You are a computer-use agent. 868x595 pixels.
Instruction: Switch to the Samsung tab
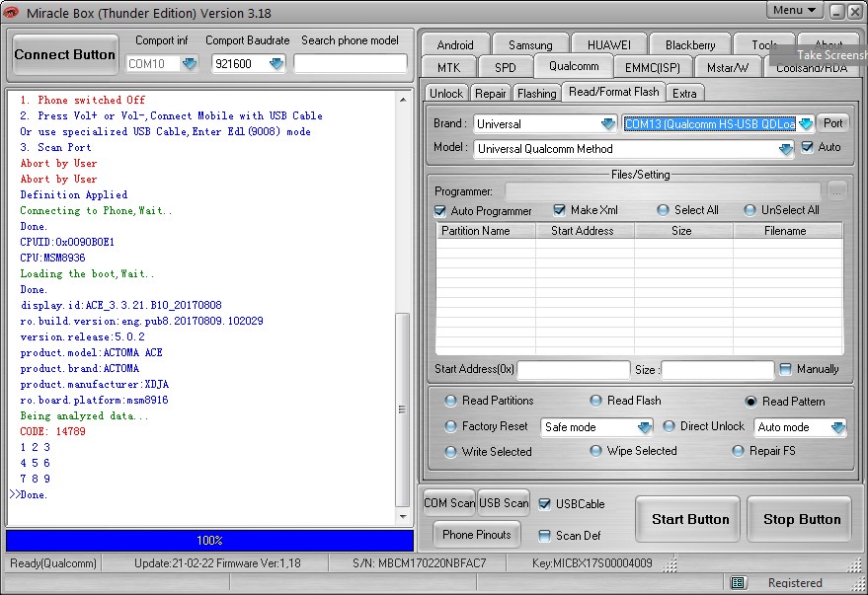click(x=530, y=44)
